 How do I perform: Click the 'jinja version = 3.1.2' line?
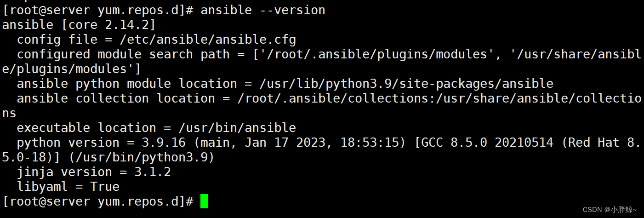pos(94,172)
